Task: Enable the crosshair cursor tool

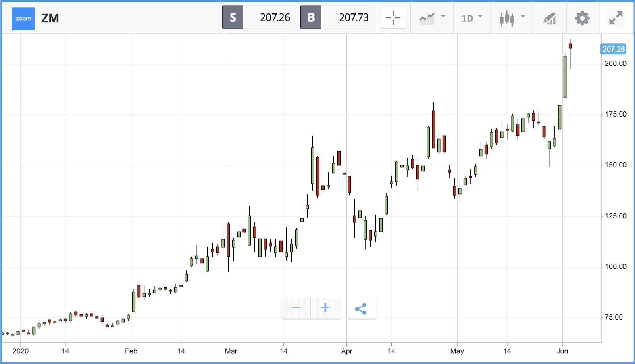Action: tap(393, 18)
